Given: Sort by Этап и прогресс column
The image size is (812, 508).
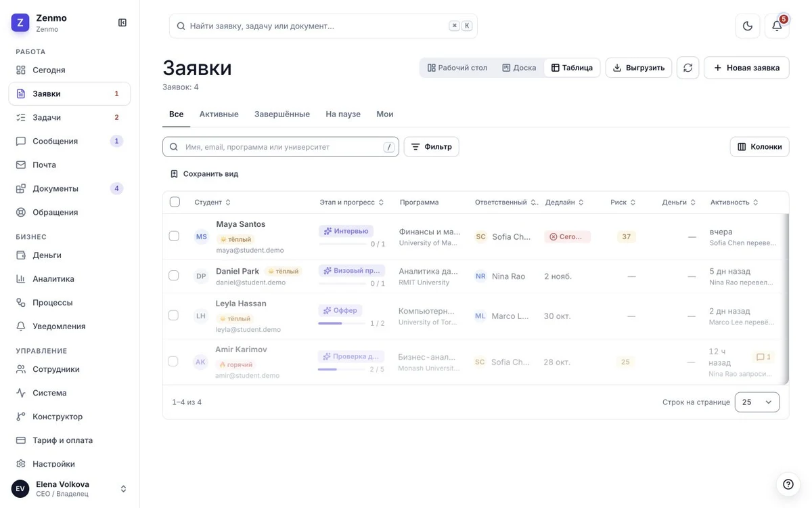Looking at the screenshot, I should click(x=352, y=203).
